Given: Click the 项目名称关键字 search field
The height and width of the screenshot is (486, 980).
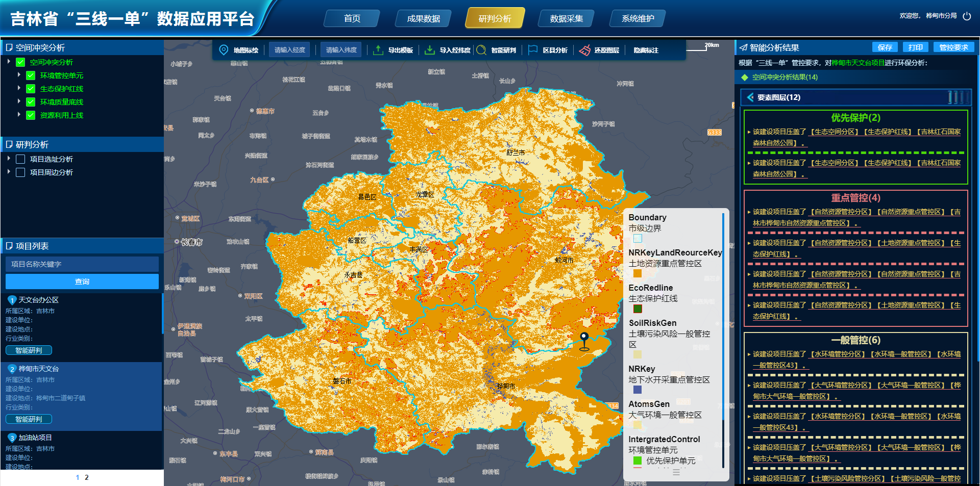Looking at the screenshot, I should click(x=82, y=264).
